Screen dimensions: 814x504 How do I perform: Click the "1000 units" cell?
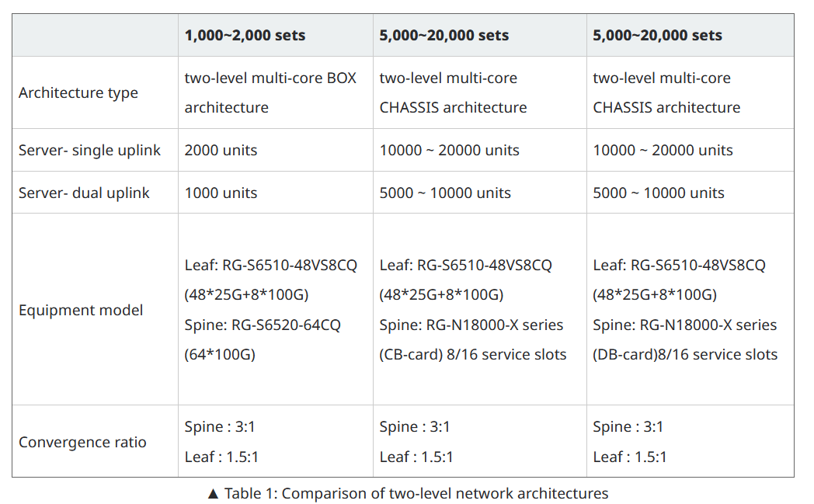pos(221,193)
